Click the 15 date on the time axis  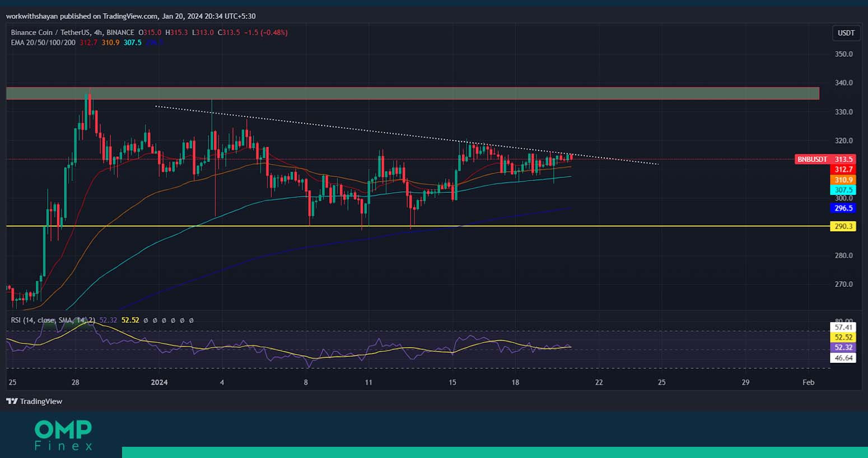(x=452, y=382)
